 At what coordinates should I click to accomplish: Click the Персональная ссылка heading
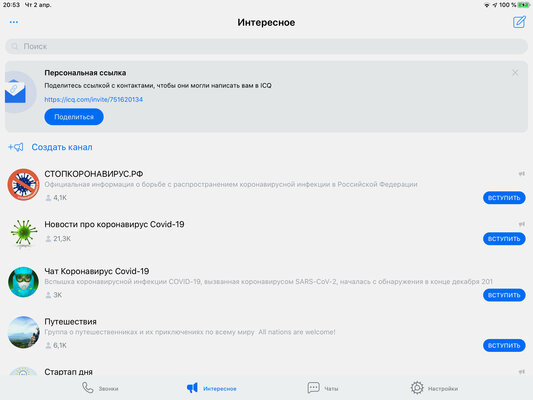(x=85, y=73)
